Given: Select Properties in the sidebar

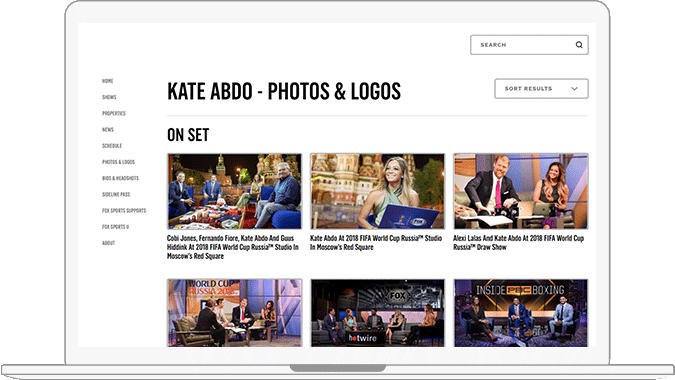Looking at the screenshot, I should point(114,113).
